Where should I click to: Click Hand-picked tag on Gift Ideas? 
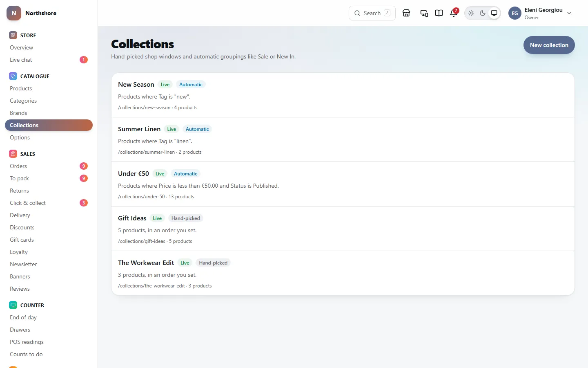click(x=186, y=218)
